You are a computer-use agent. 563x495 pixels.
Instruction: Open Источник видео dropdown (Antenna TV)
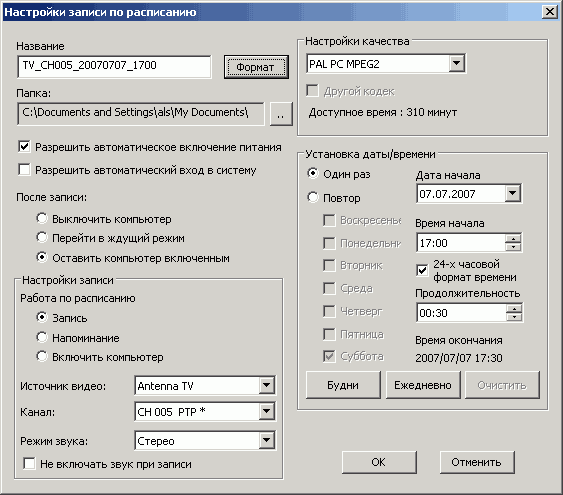click(x=266, y=386)
